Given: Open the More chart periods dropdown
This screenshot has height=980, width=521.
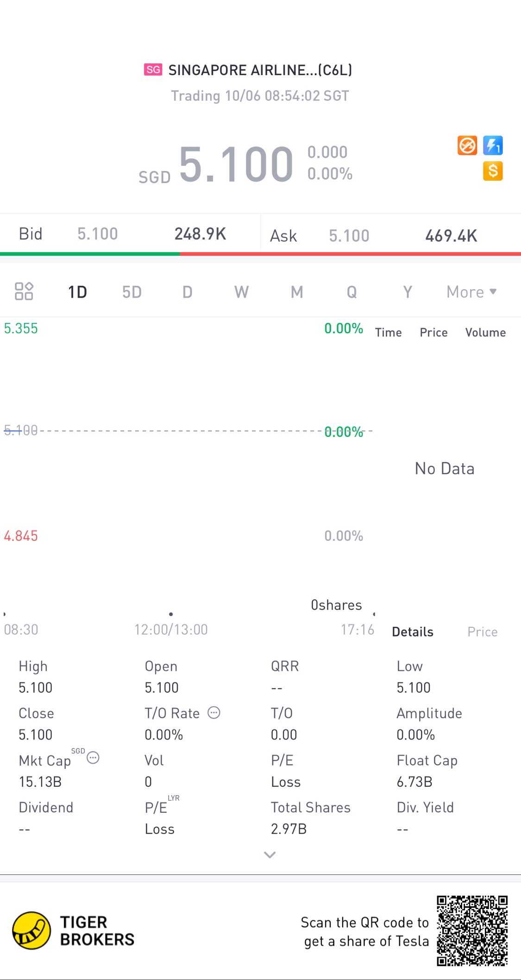Looking at the screenshot, I should (471, 292).
